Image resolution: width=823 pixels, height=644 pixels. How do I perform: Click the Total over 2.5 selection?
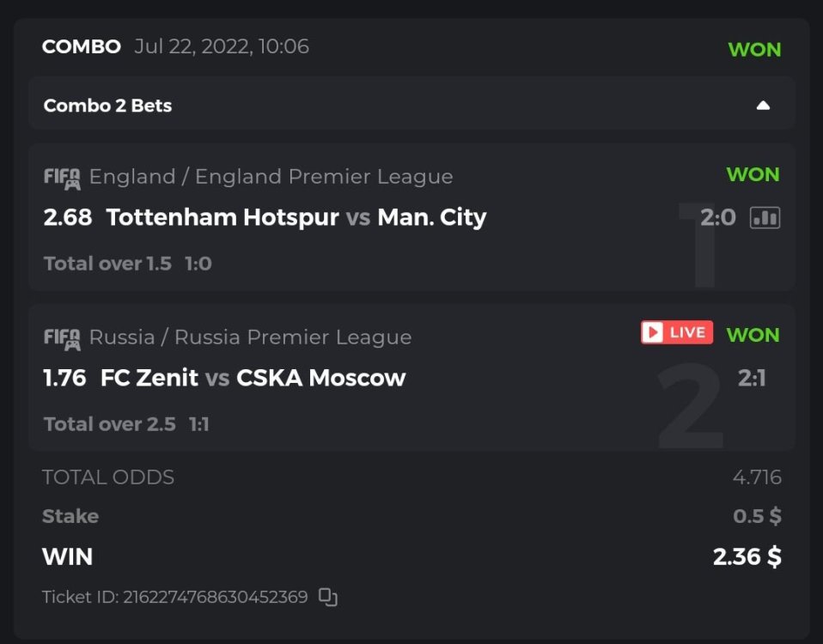[109, 424]
